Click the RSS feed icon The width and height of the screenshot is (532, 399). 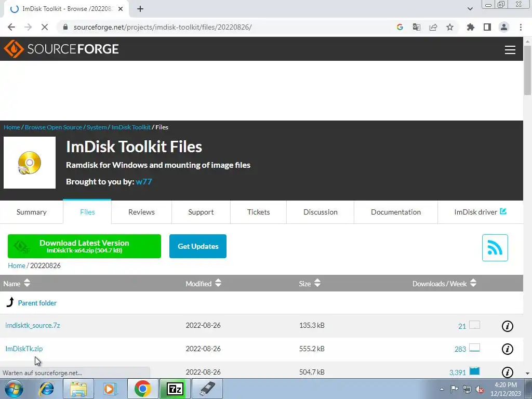coord(495,248)
